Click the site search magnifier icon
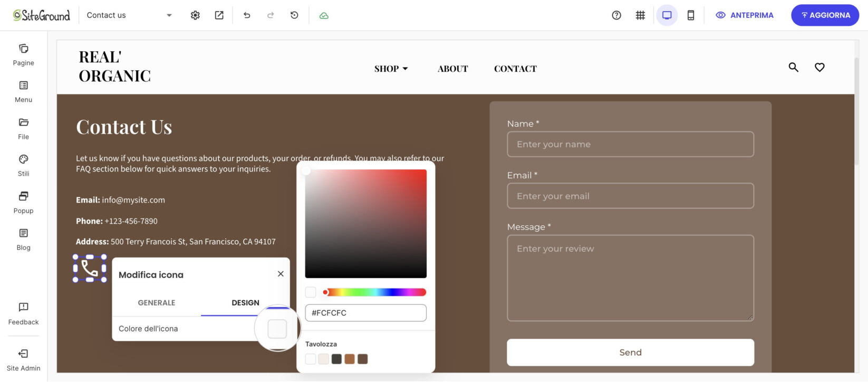 [794, 68]
